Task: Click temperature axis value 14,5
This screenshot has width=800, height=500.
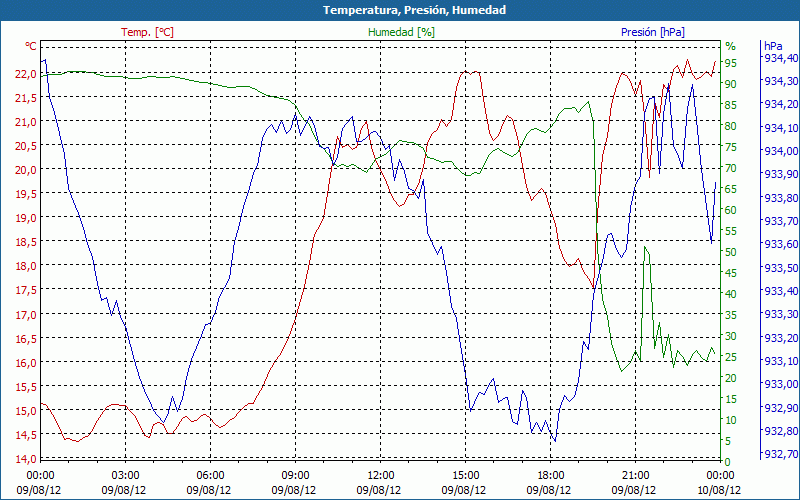Action: tap(26, 435)
